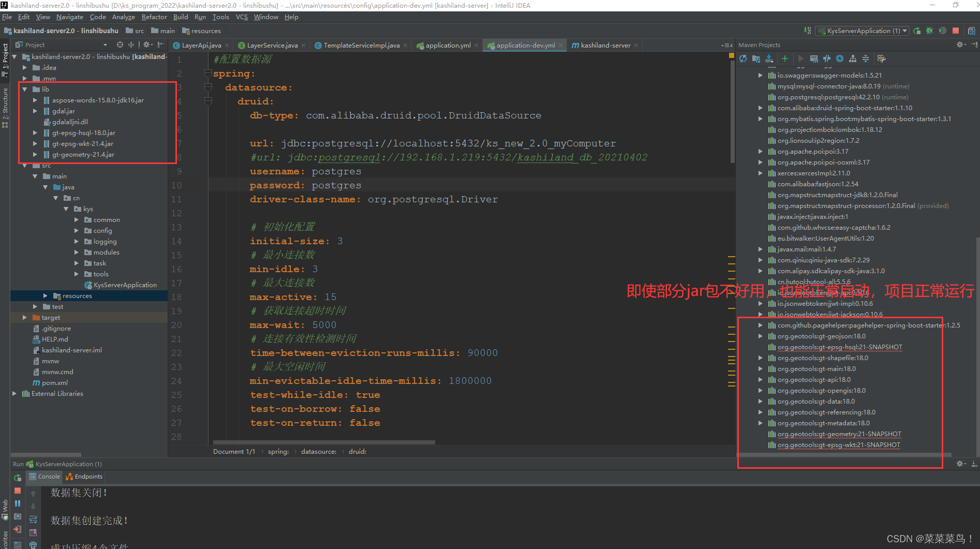Select KysServerApplication class in tree
The width and height of the screenshot is (980, 549).
121,285
